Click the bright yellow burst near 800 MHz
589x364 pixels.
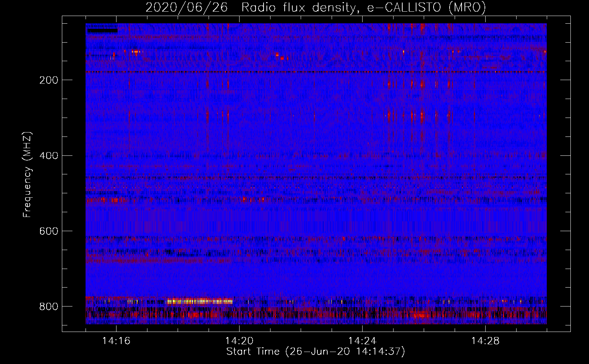(x=199, y=301)
